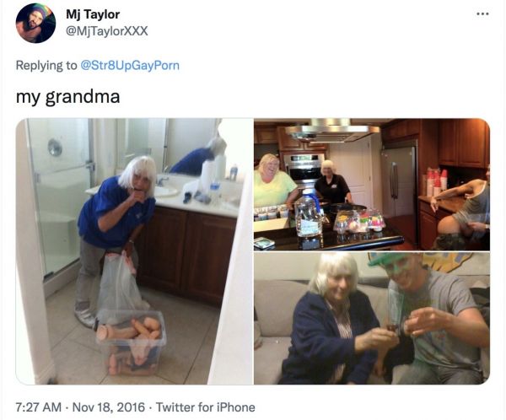Open the @Str8UpGayPorn mention link
Screen dimensions: 506x420
[x=130, y=66]
